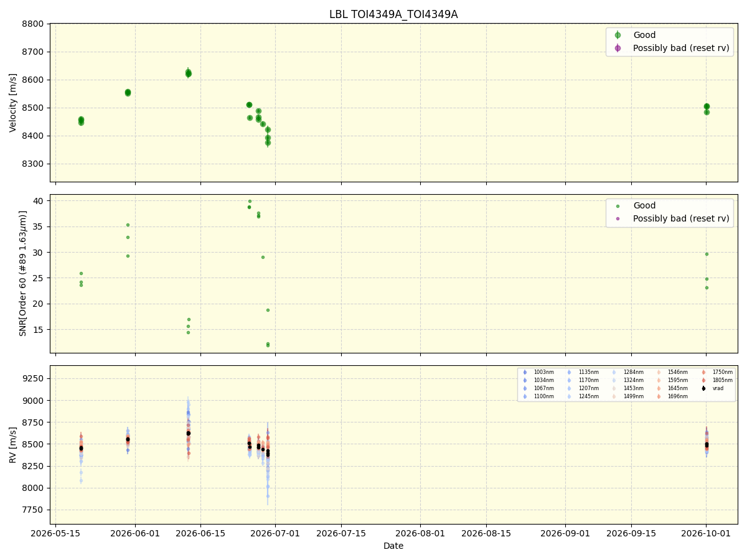Click the highest SNR point near 40

pos(250,201)
